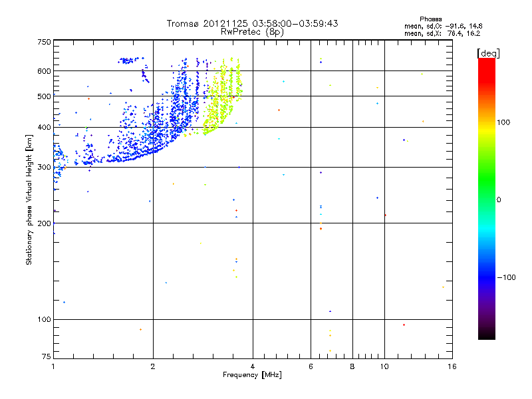
Task: Click the Stationary phase Virtual Height axis label
Action: click(x=29, y=200)
